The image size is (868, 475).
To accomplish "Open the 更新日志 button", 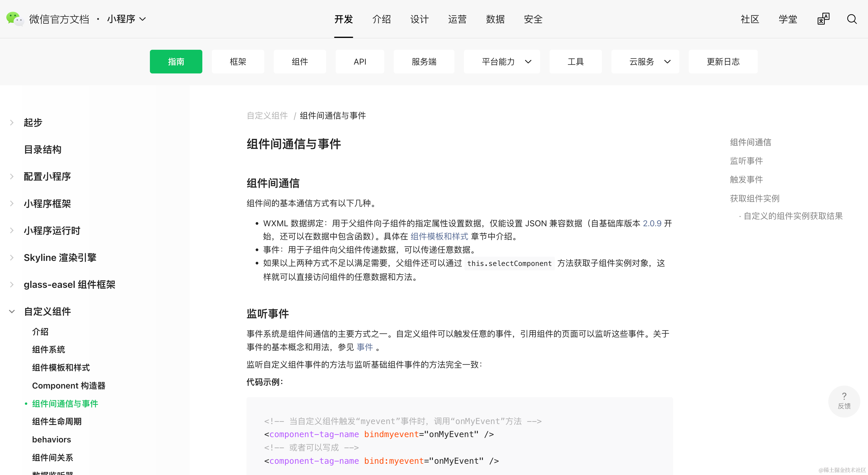I will [x=723, y=62].
